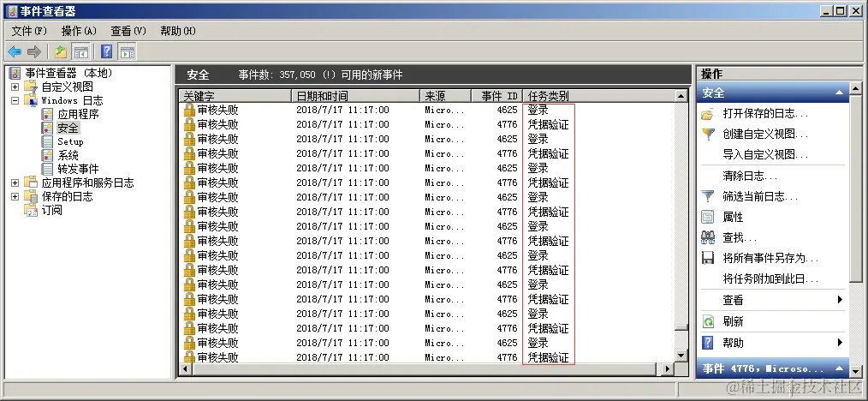Sort by the 事件 ID column header
Image resolution: width=868 pixels, height=401 pixels.
click(496, 96)
